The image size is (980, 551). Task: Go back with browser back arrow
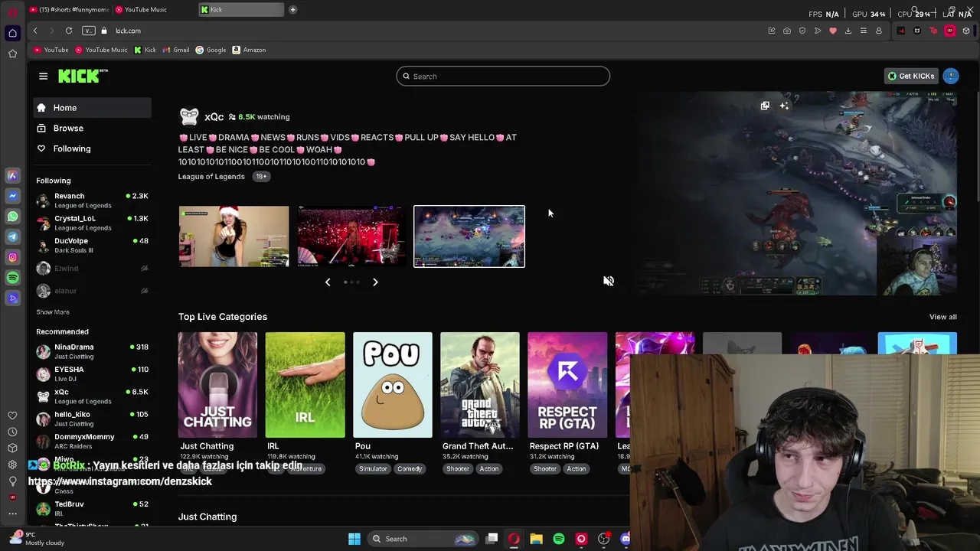pyautogui.click(x=35, y=31)
